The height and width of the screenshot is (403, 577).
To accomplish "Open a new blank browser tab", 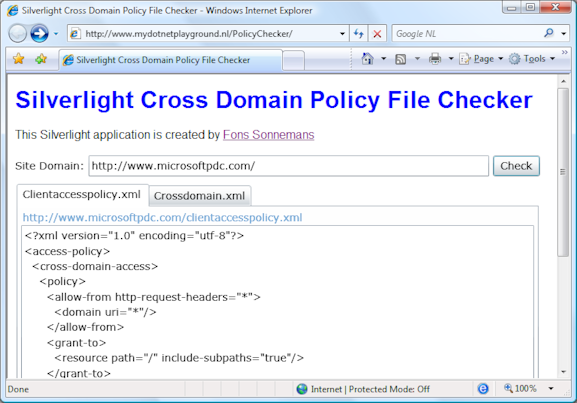I will point(294,60).
